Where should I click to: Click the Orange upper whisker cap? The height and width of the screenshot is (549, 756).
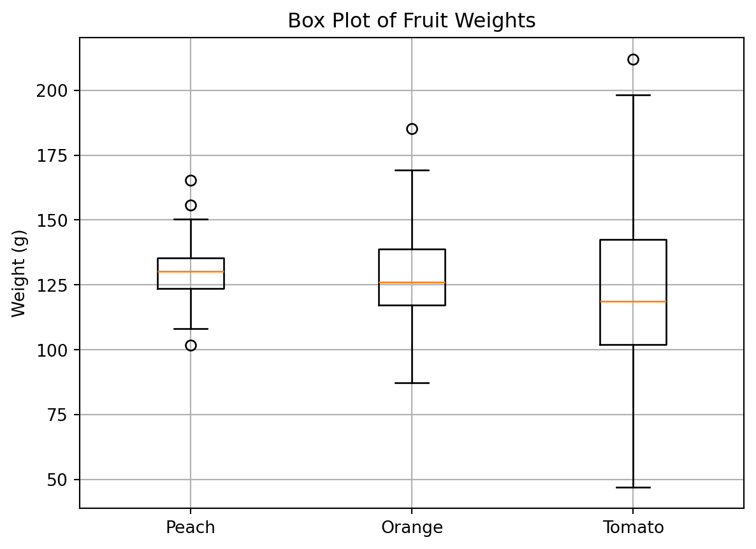(x=412, y=170)
